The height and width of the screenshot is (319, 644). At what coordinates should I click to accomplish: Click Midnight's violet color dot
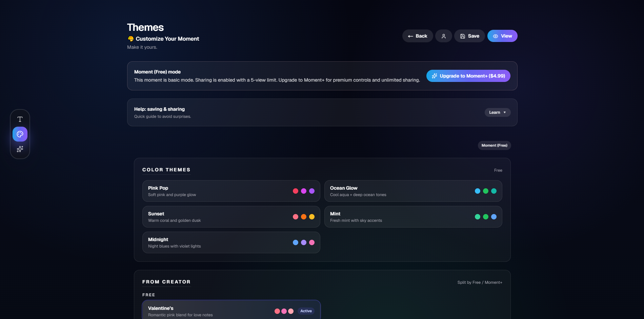[x=304, y=242]
